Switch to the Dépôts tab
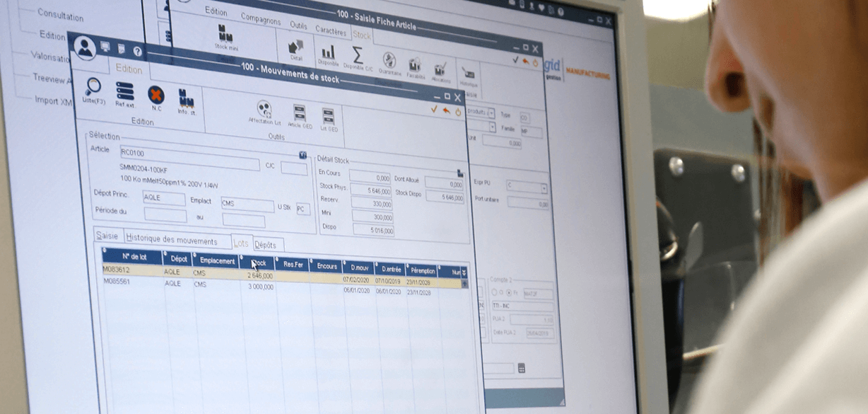 click(x=266, y=245)
